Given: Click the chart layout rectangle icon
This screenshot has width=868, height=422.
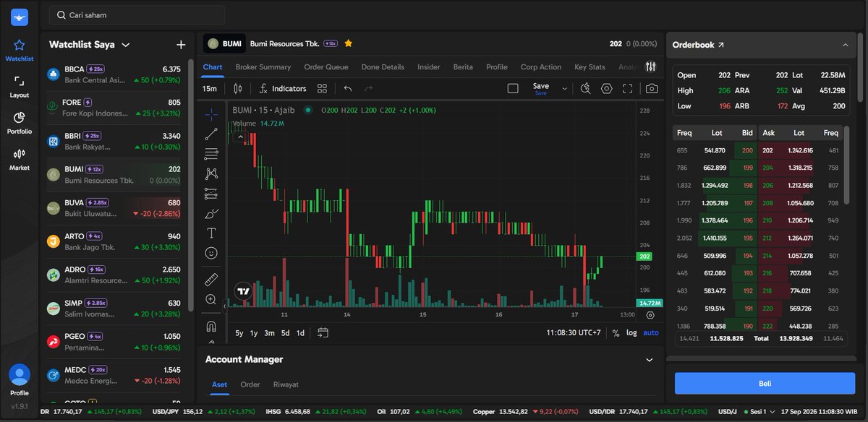Looking at the screenshot, I should 513,88.
